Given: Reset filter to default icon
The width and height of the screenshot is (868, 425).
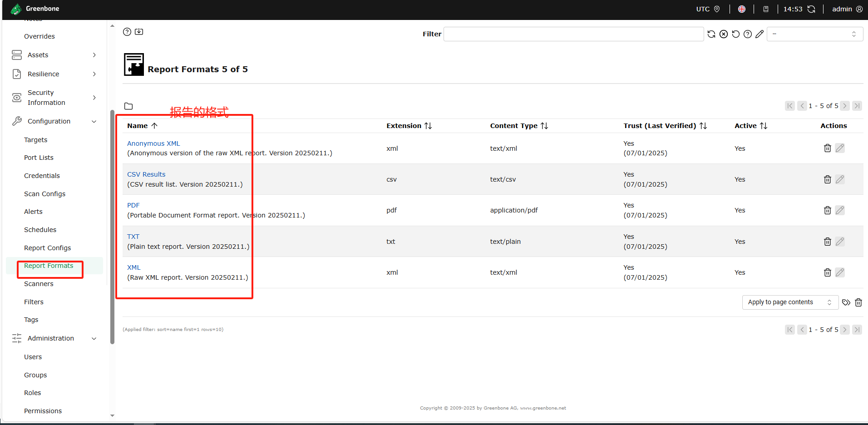Looking at the screenshot, I should (x=736, y=34).
